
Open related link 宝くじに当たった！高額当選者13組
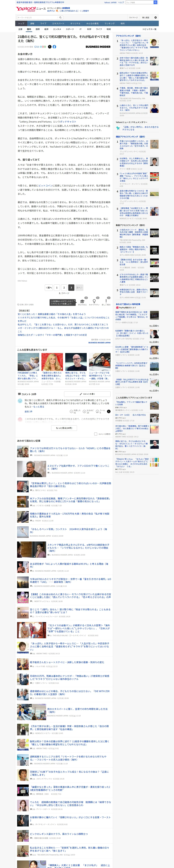point(52,314)
